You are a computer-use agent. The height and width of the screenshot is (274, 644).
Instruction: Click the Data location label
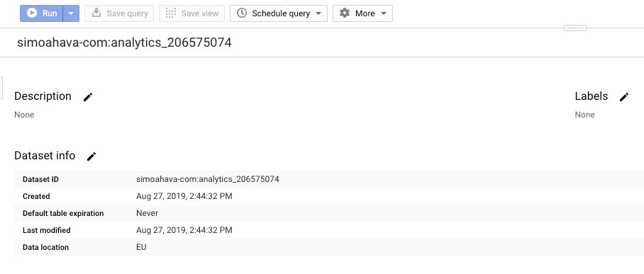tap(45, 247)
